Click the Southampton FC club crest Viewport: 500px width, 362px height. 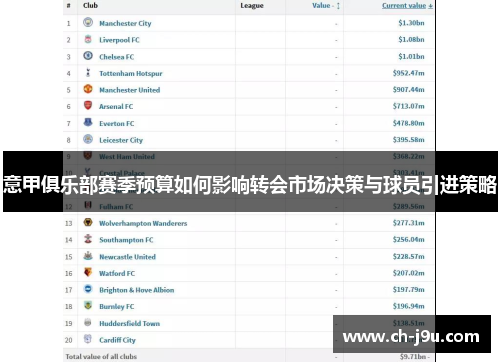(88, 239)
